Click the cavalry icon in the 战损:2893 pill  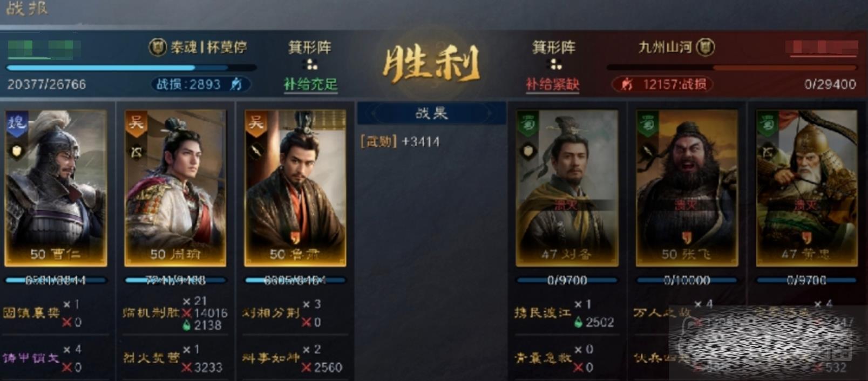click(x=236, y=84)
